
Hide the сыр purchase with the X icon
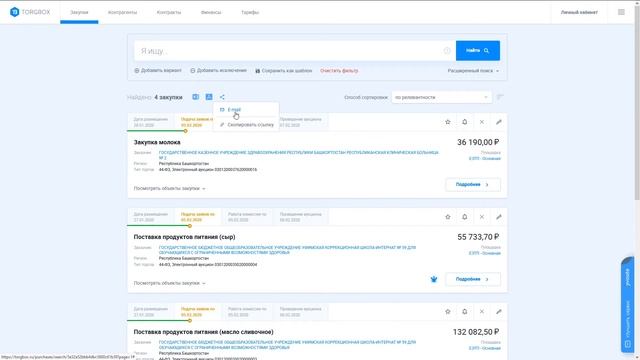coord(482,217)
